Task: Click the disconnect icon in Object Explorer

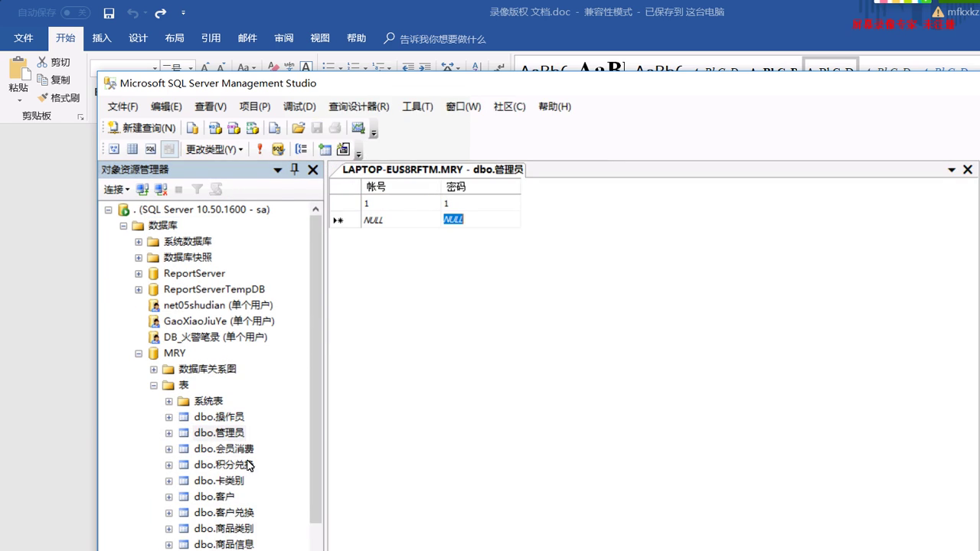Action: click(161, 189)
